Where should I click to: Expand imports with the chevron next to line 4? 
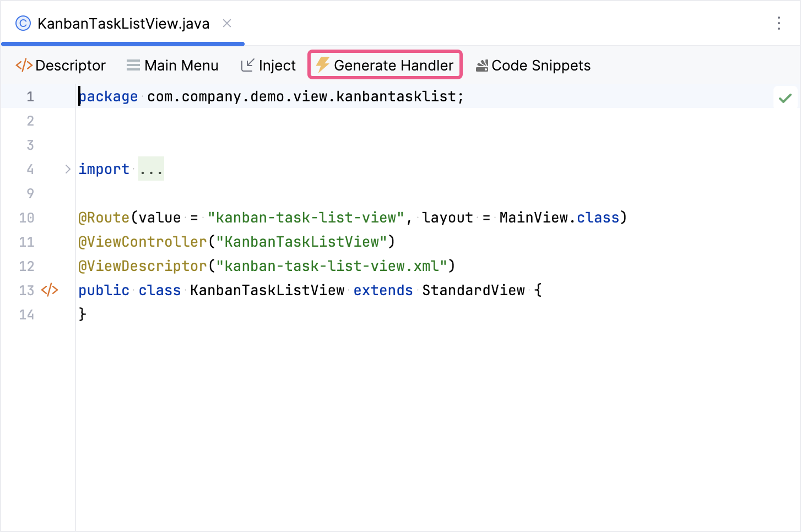[67, 169]
